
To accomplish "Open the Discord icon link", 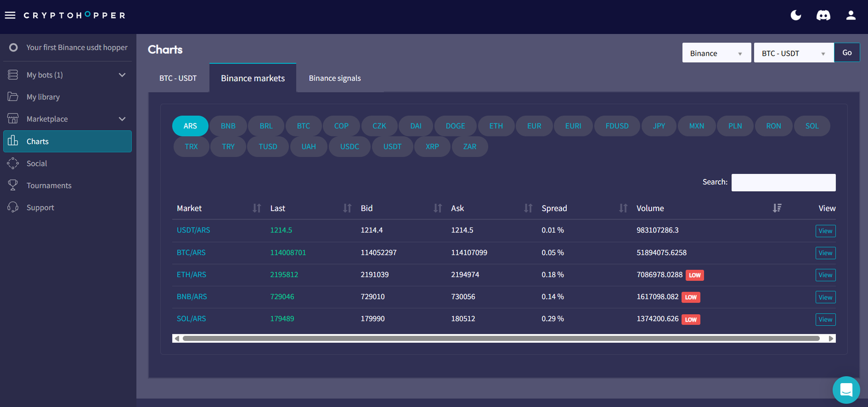I will 824,15.
